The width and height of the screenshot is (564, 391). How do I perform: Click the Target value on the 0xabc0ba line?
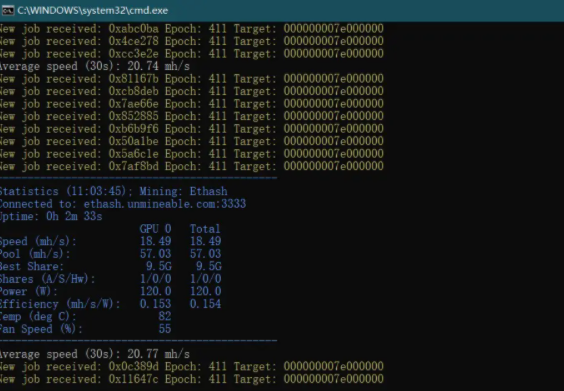(x=333, y=29)
